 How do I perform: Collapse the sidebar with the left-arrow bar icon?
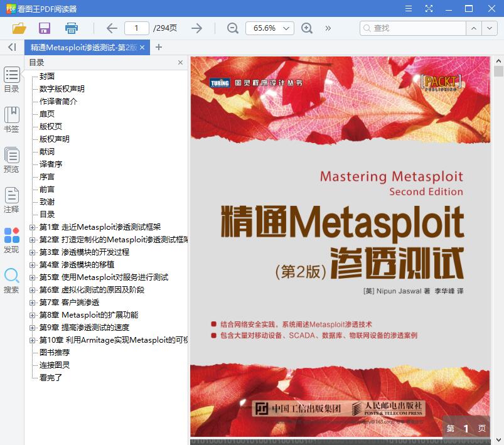pyautogui.click(x=12, y=47)
